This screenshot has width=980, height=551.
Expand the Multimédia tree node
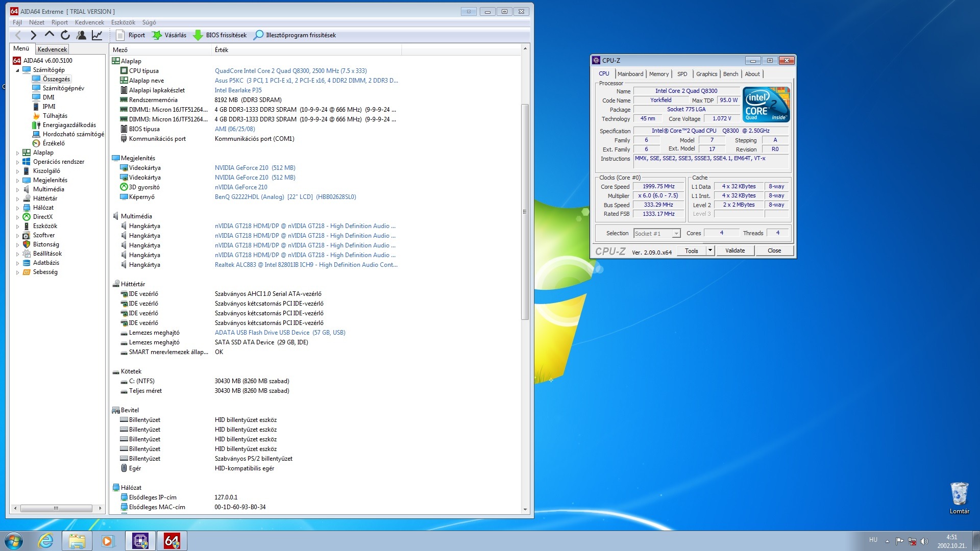click(x=17, y=189)
